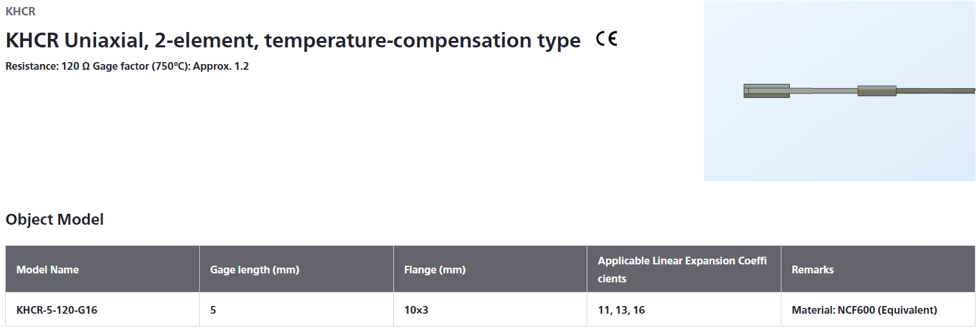Click the flange size 10×3 cell
This screenshot has height=331, width=980.
(490, 310)
